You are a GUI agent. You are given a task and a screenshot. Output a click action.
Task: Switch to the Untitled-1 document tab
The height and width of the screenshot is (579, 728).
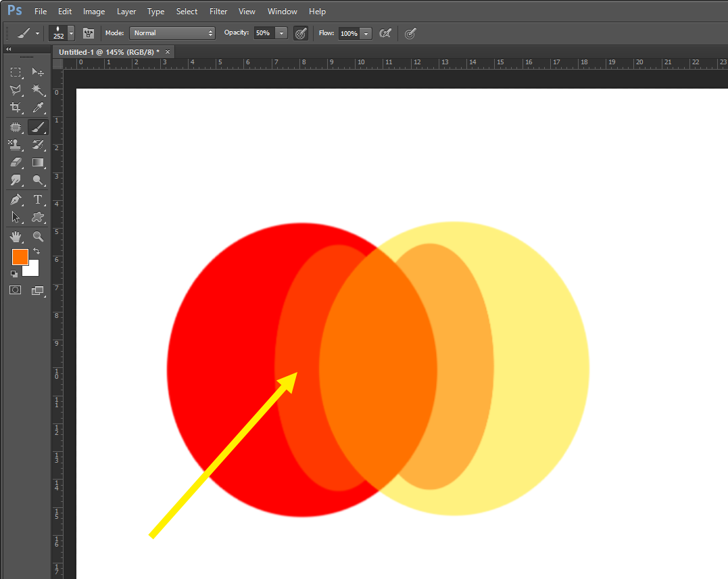coord(109,52)
